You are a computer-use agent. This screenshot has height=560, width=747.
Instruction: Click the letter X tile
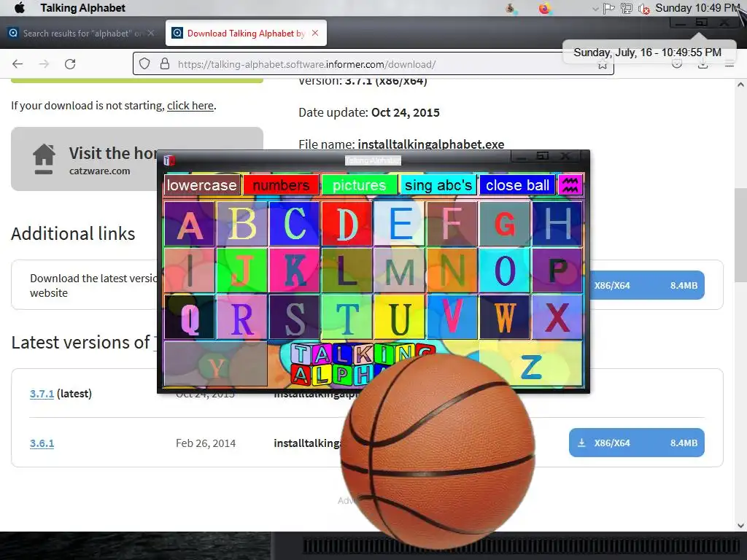[x=557, y=316]
